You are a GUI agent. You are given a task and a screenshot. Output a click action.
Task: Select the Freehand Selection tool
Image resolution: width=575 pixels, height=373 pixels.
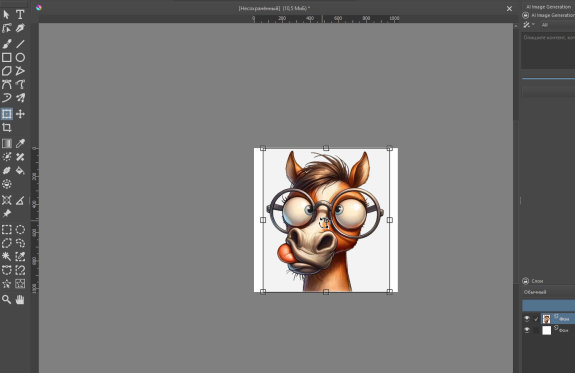tap(20, 243)
